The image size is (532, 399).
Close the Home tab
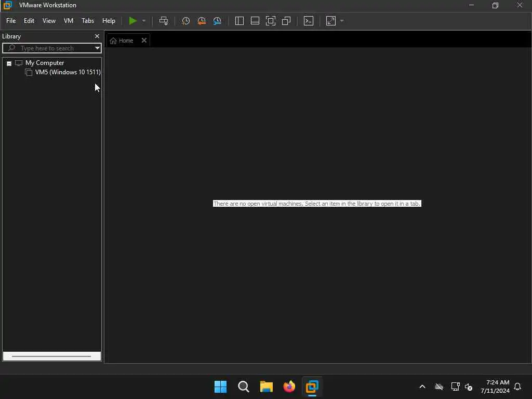(144, 40)
